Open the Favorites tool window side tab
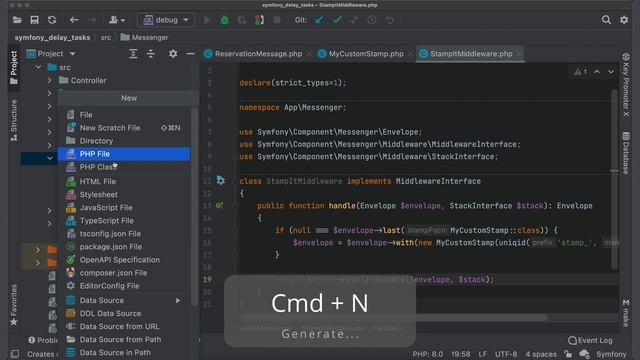Image resolution: width=640 pixels, height=360 pixels. [14, 305]
